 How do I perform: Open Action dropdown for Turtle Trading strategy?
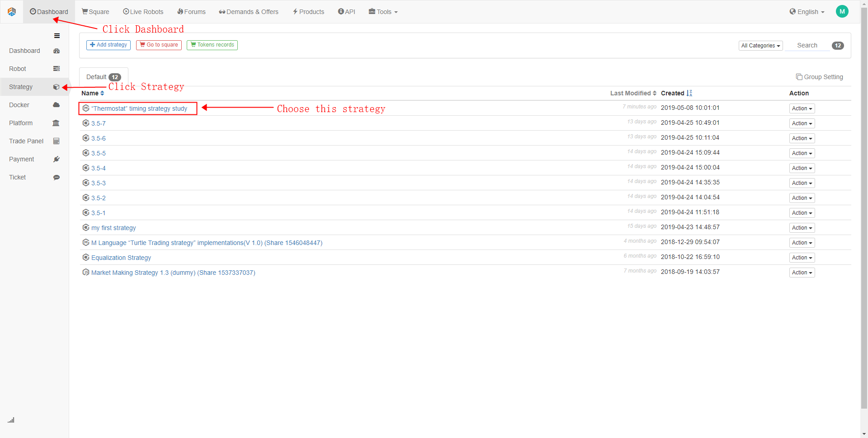802,243
